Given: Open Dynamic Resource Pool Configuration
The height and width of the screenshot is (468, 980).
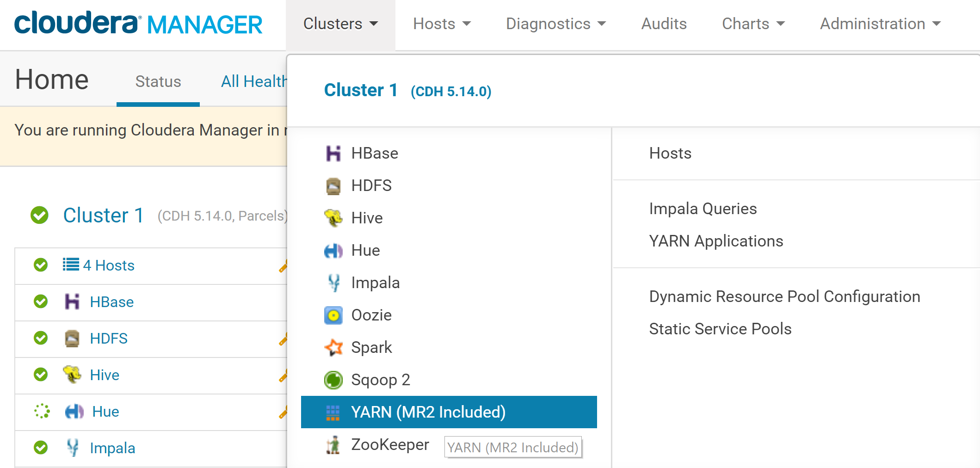Looking at the screenshot, I should coord(784,297).
